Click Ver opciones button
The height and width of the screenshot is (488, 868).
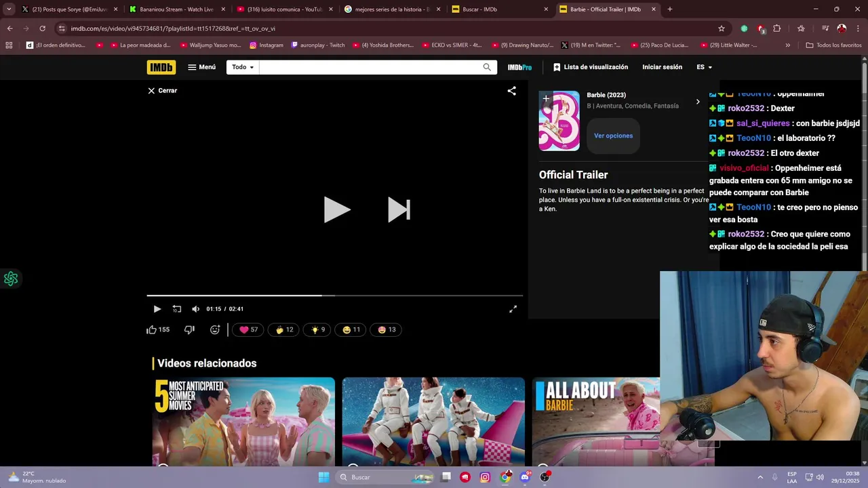click(613, 136)
